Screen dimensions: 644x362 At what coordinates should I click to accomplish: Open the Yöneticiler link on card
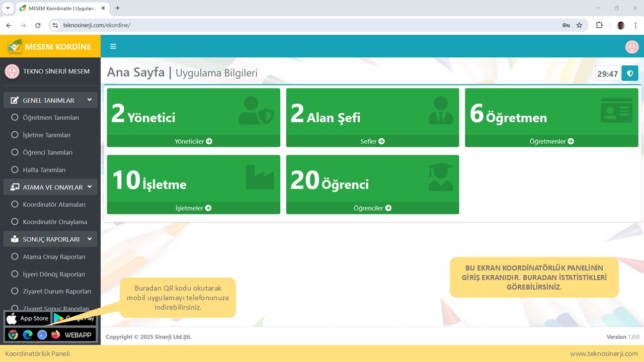[193, 141]
